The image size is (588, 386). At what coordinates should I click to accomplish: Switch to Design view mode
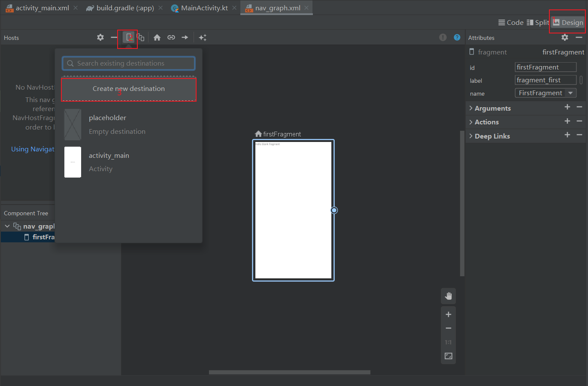(x=568, y=22)
